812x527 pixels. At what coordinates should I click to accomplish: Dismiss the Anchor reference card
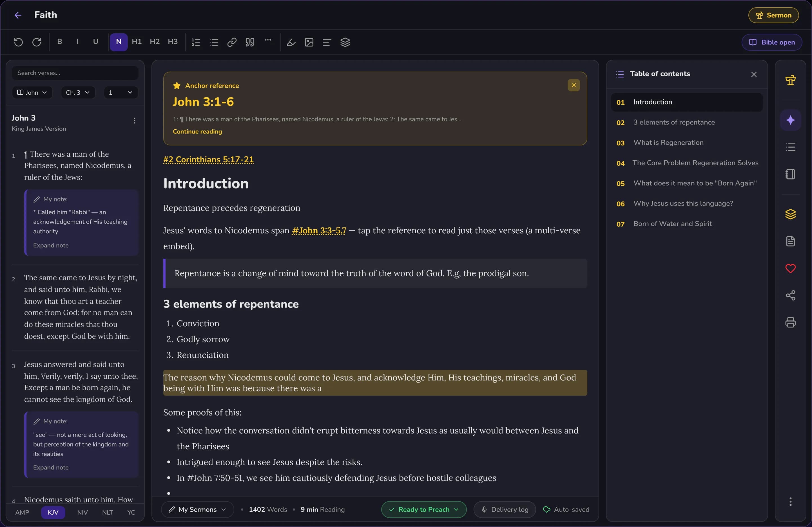pyautogui.click(x=574, y=85)
